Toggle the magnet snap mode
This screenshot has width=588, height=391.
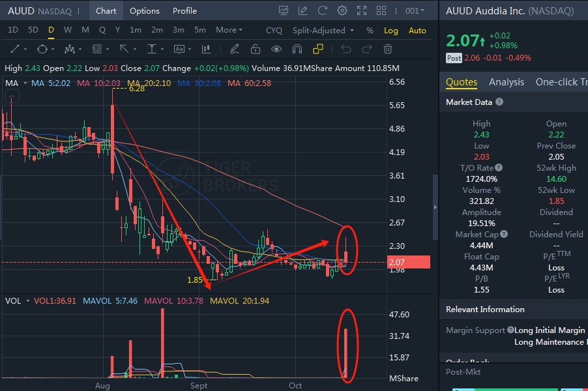297,49
